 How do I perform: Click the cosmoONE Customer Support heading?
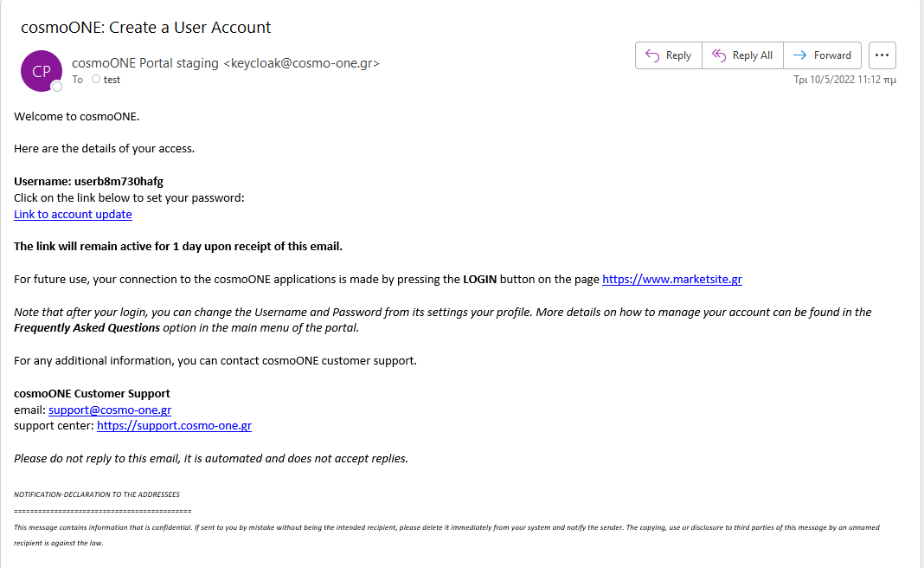point(92,393)
